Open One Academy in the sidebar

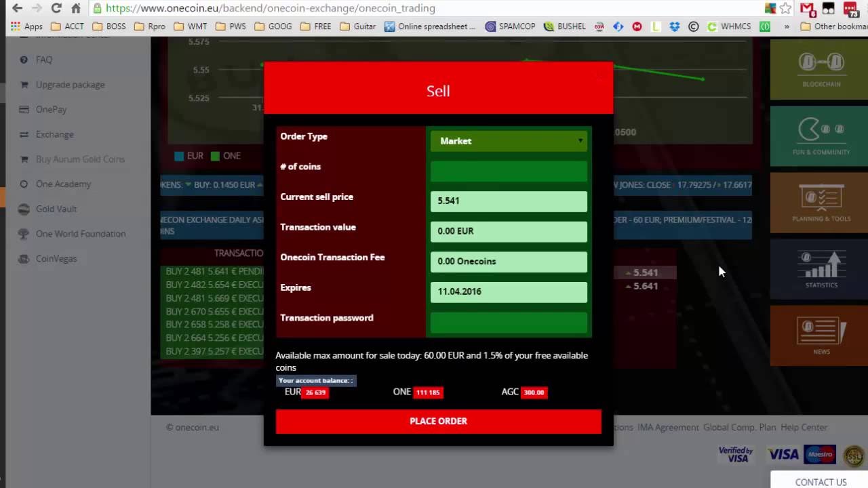coord(64,184)
